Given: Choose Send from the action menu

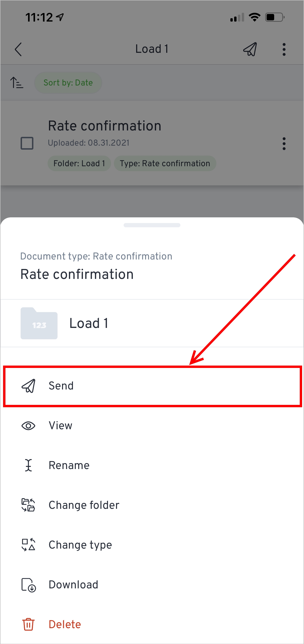Looking at the screenshot, I should 61,386.
